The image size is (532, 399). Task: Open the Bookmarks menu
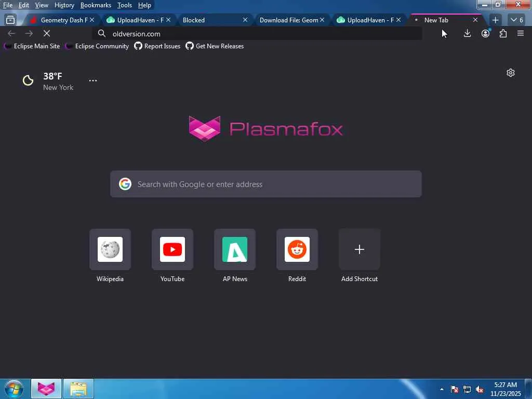tap(96, 5)
